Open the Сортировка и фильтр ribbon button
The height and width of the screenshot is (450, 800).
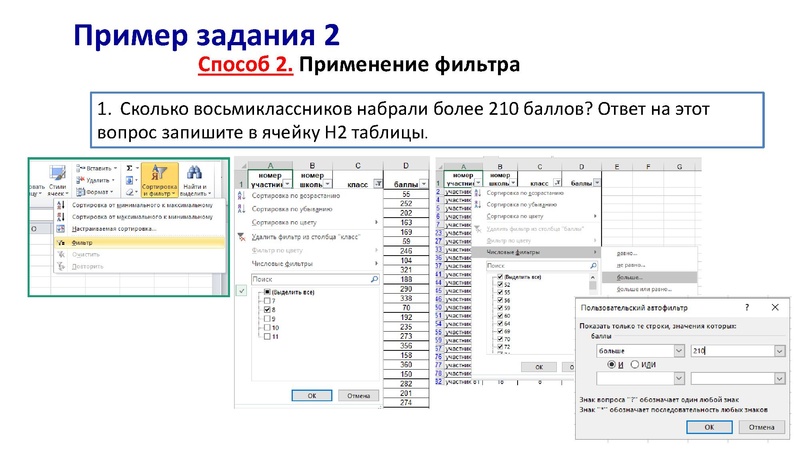pos(160,180)
